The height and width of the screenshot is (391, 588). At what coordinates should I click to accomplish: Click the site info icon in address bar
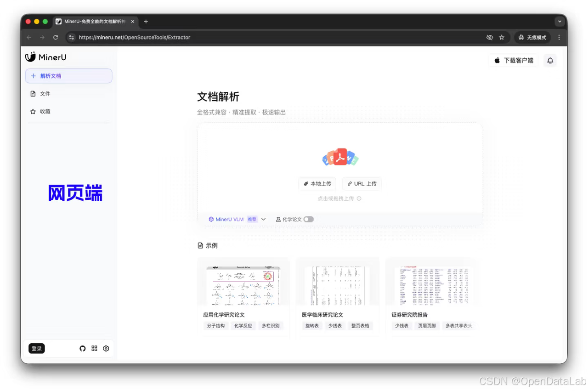pyautogui.click(x=72, y=38)
